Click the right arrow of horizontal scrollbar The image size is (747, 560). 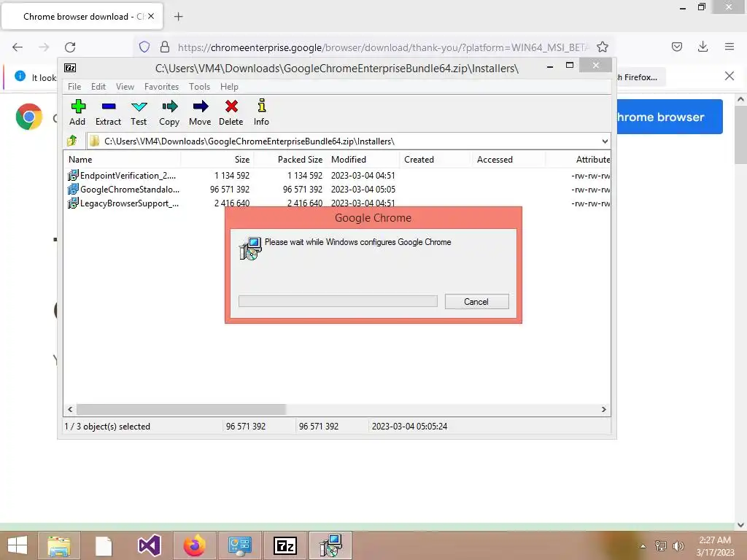(x=603, y=410)
